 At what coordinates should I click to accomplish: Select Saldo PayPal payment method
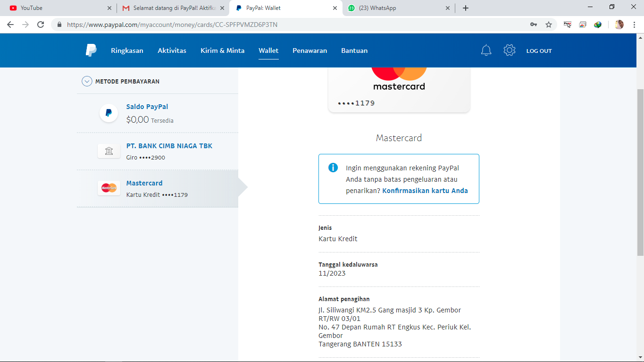click(158, 113)
